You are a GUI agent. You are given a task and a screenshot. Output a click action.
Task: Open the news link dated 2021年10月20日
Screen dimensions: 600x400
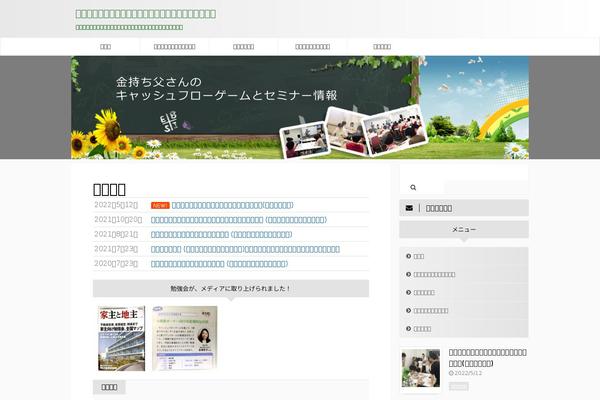[239, 220]
